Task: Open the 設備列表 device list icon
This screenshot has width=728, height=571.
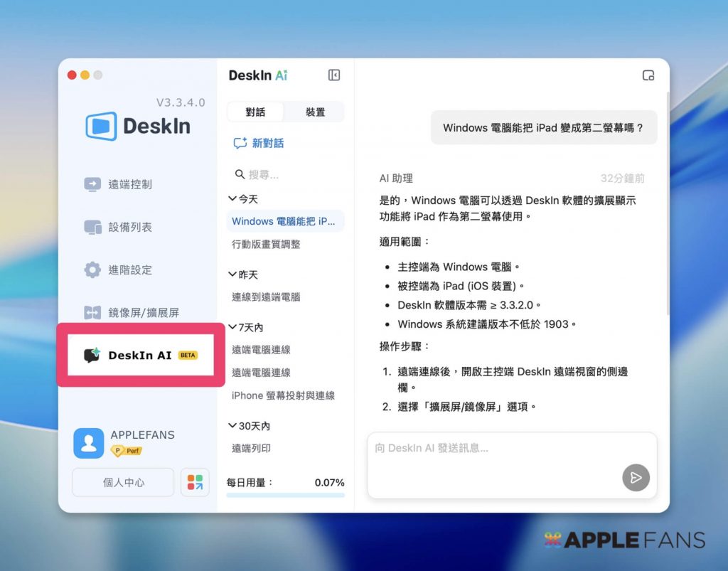Action: coord(92,227)
